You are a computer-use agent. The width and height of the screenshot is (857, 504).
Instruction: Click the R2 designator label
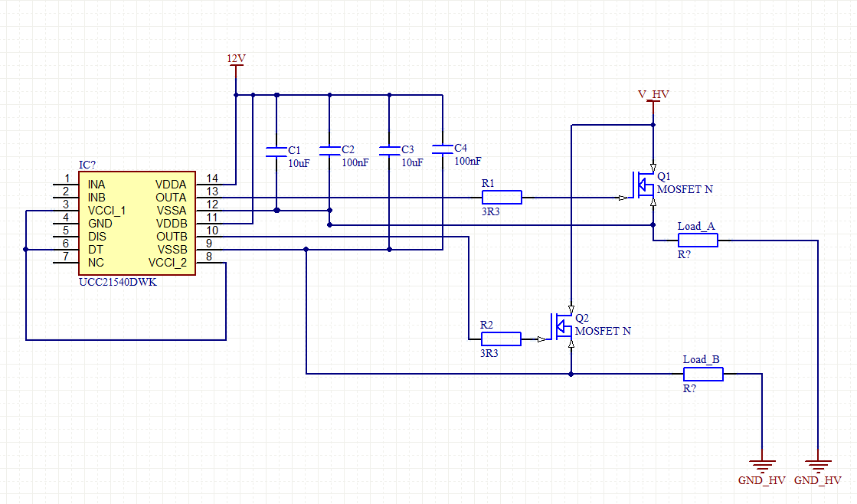click(486, 326)
